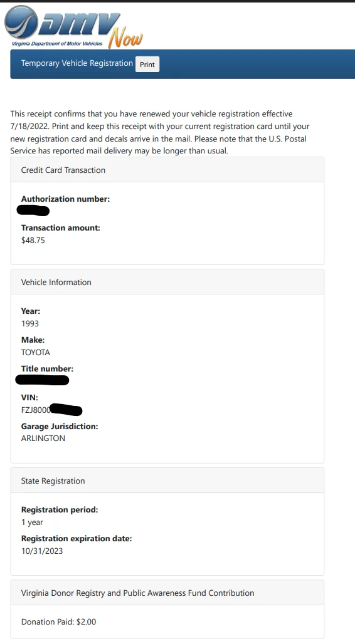Click the make value TOYOTA
The height and width of the screenshot is (644, 355).
[x=35, y=353]
